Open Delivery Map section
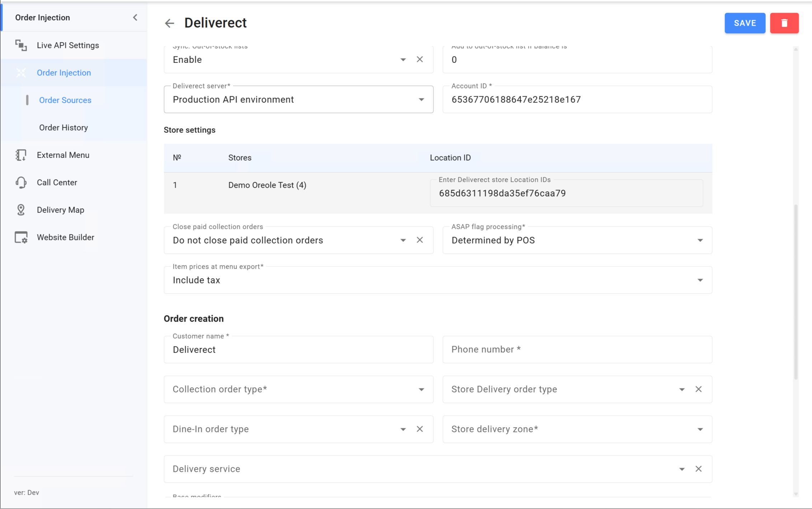The width and height of the screenshot is (812, 509). (74, 210)
